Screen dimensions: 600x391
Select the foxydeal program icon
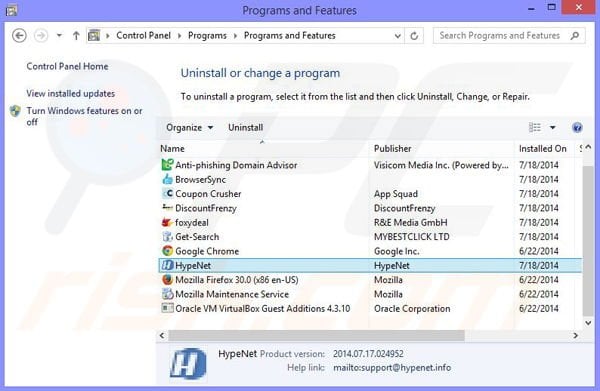pyautogui.click(x=167, y=222)
